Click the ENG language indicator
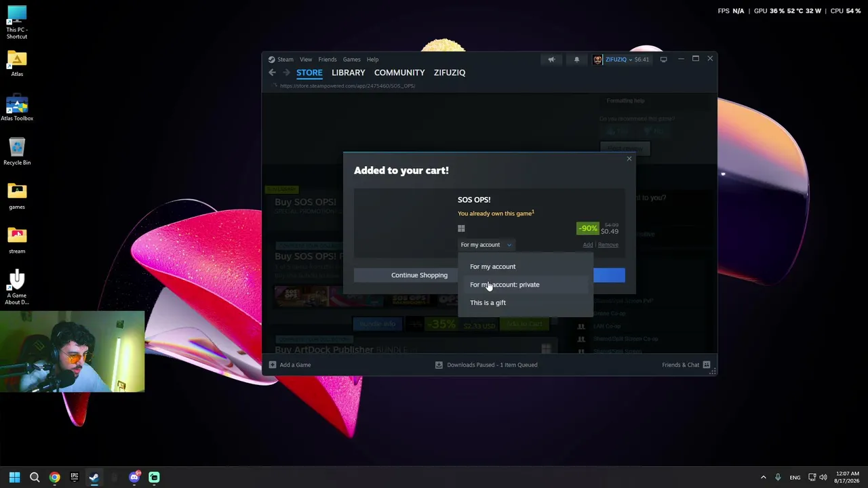The height and width of the screenshot is (488, 868). point(795,477)
